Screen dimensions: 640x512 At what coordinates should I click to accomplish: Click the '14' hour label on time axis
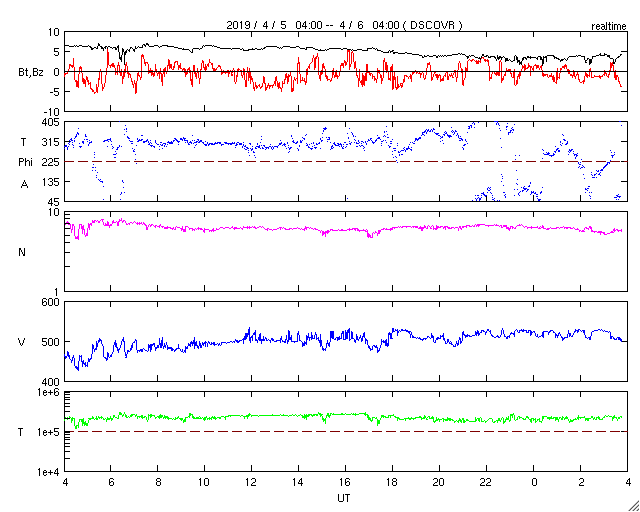(x=298, y=483)
